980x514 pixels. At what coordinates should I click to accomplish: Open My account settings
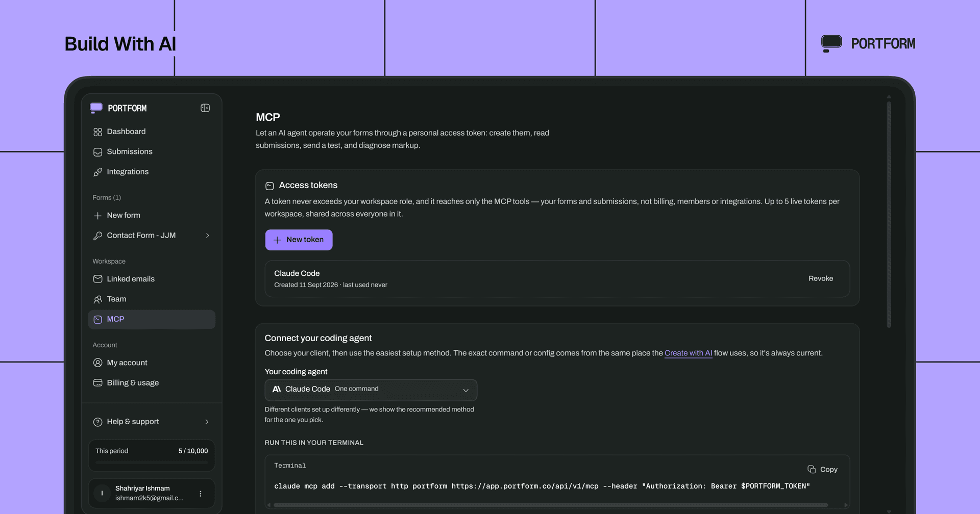tap(152, 363)
